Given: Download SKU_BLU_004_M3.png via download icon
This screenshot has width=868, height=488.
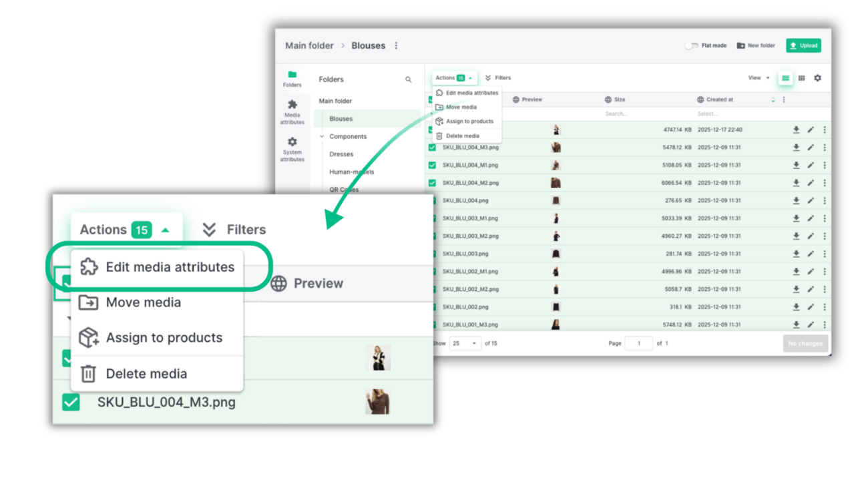Looking at the screenshot, I should click(x=796, y=148).
